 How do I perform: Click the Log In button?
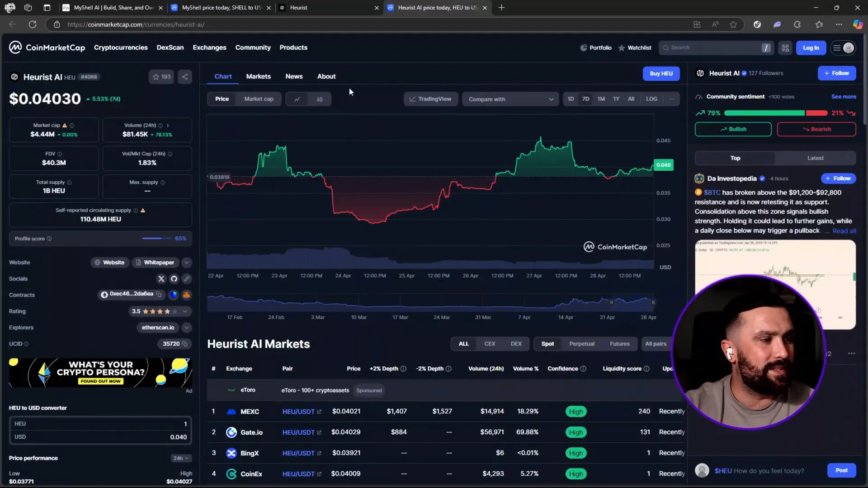click(811, 48)
